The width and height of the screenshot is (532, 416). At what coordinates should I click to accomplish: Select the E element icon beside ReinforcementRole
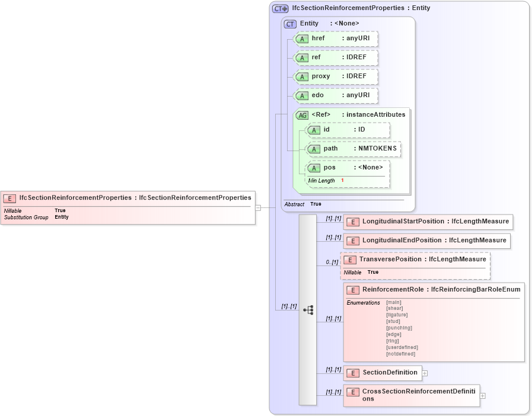tap(352, 290)
